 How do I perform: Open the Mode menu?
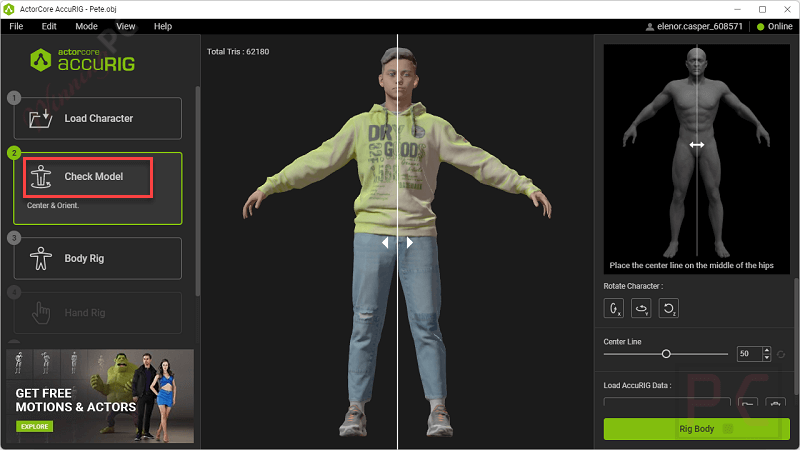click(x=86, y=26)
